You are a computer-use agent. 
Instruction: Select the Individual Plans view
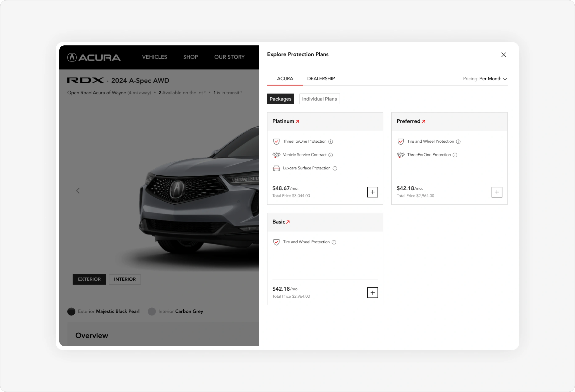319,99
